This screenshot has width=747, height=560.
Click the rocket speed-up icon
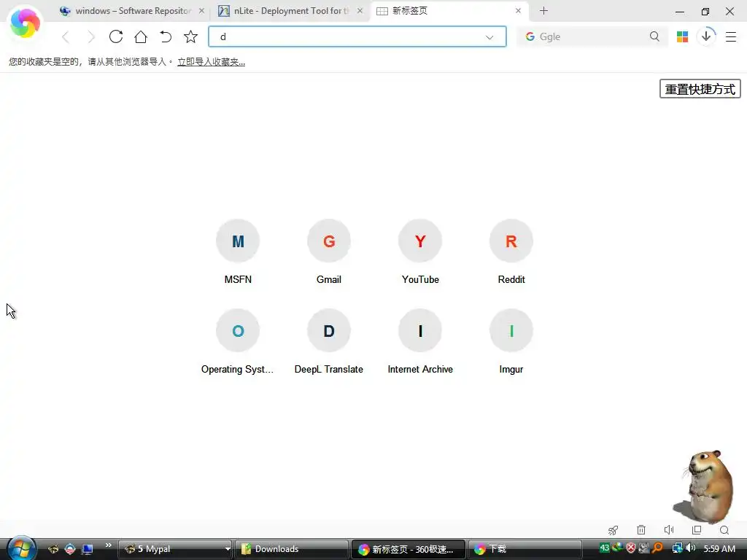pos(613,530)
